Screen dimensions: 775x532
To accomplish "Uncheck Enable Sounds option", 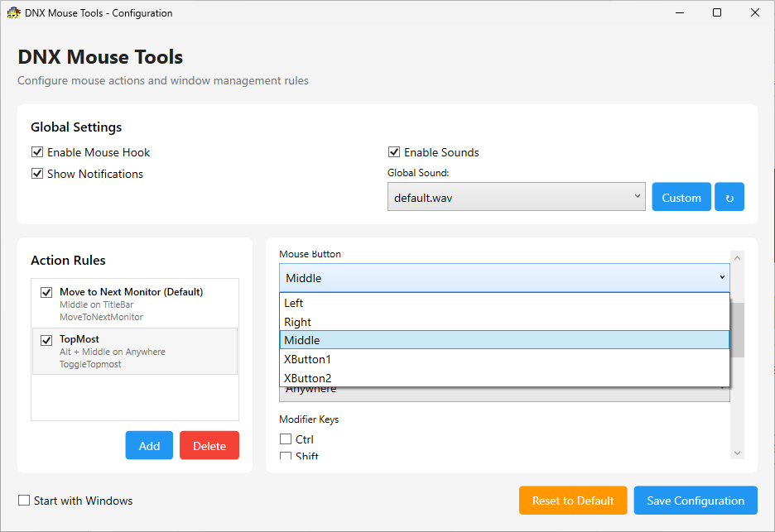I will point(394,152).
